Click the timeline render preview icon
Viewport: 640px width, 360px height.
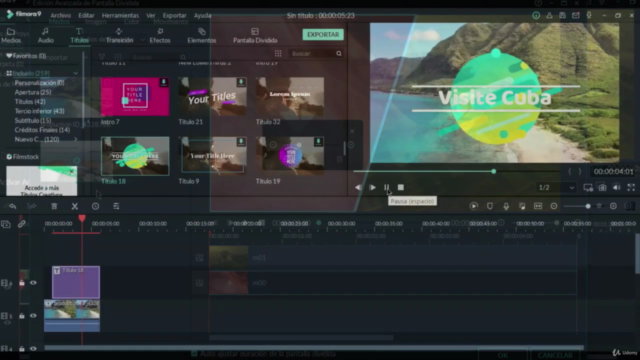click(x=473, y=206)
